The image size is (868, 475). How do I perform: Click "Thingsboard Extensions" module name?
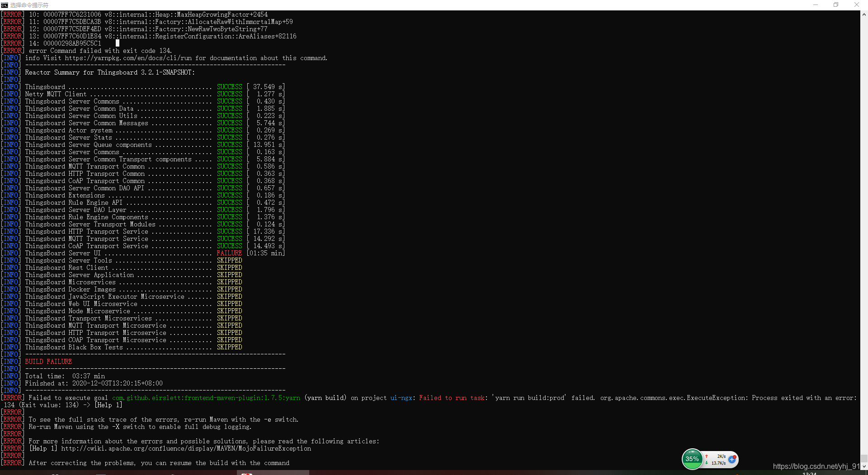(65, 195)
